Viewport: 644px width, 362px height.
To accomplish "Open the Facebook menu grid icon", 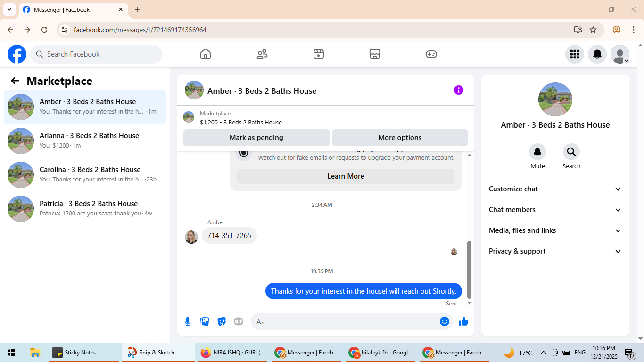I will pos(575,54).
